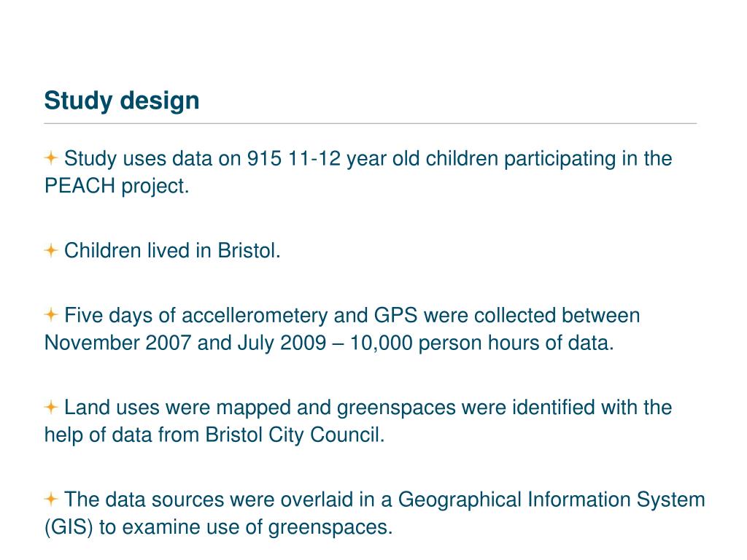Click the star bullet before 'Children lived in Bristol'

point(51,250)
